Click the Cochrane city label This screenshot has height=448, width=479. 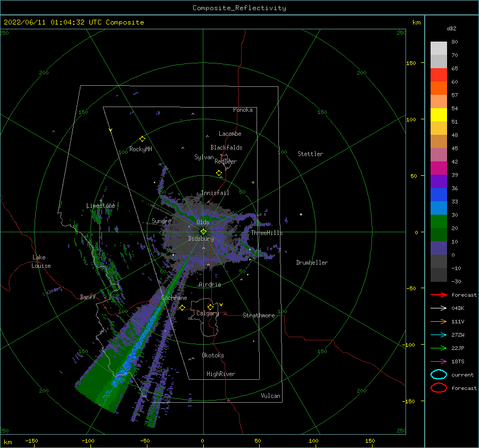pos(174,298)
